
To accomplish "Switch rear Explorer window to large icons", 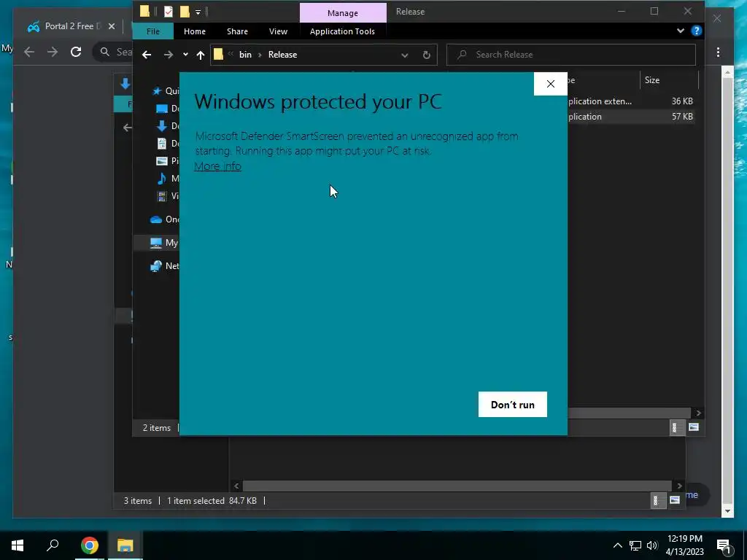I will pyautogui.click(x=675, y=500).
